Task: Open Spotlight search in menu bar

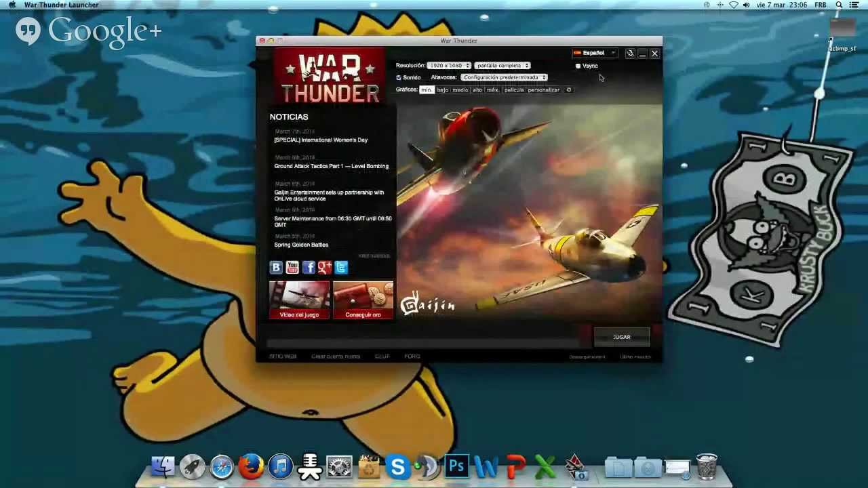Action: tap(839, 5)
